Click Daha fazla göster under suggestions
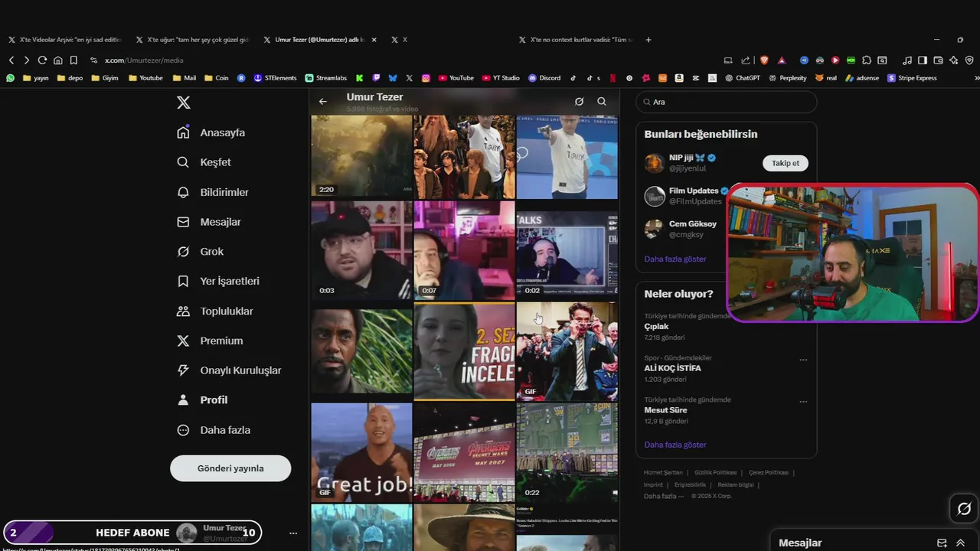This screenshot has width=980, height=551. tap(675, 259)
